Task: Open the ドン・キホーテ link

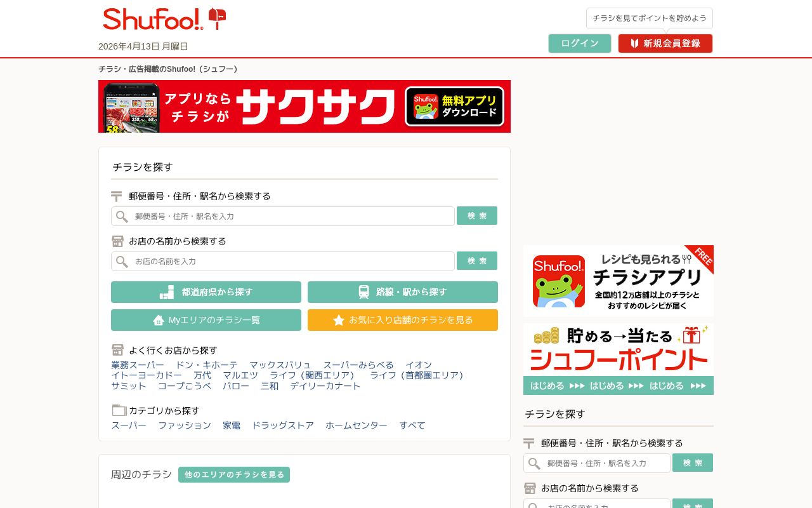Action: (x=207, y=365)
